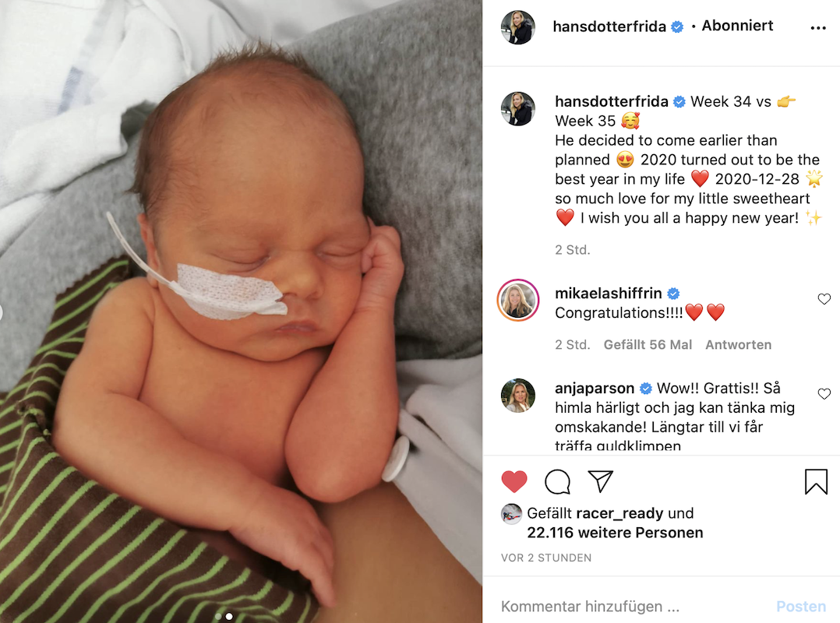Screen dimensions: 840x623
Task: Open mikaelashiffrin's story avatar
Action: (518, 301)
